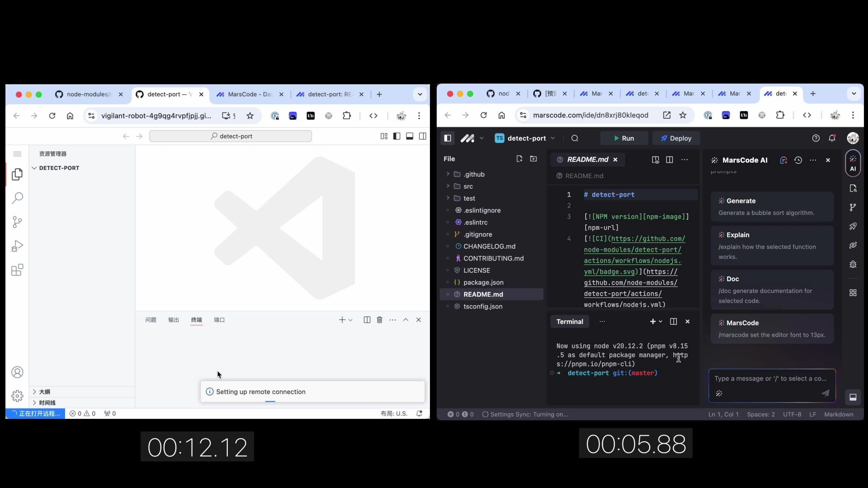Click the kill terminal trash icon

379,320
